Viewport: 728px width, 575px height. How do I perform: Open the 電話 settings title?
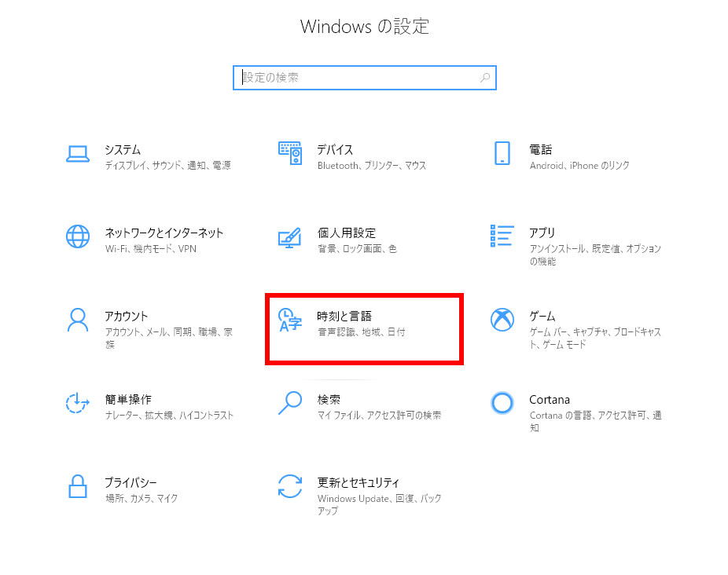click(541, 149)
